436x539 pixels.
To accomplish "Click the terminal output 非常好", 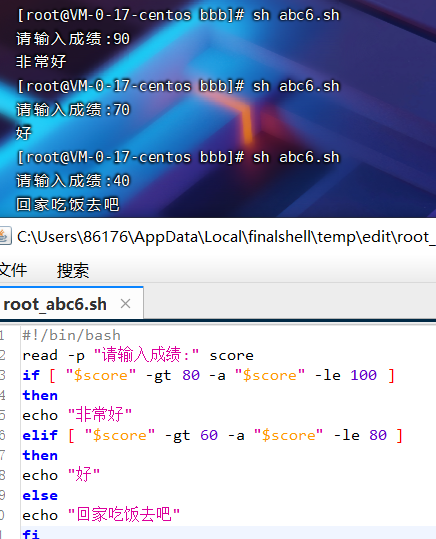I will (x=41, y=62).
